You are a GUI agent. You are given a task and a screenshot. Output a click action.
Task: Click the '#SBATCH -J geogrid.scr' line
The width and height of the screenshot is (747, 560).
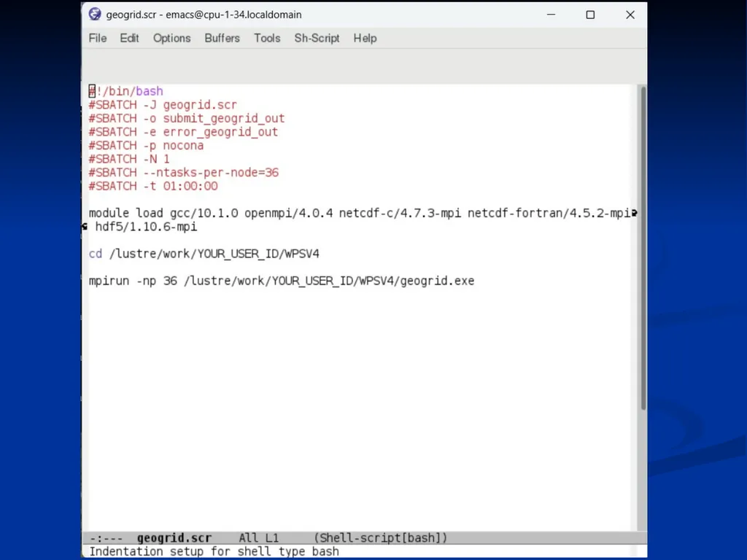click(x=163, y=105)
